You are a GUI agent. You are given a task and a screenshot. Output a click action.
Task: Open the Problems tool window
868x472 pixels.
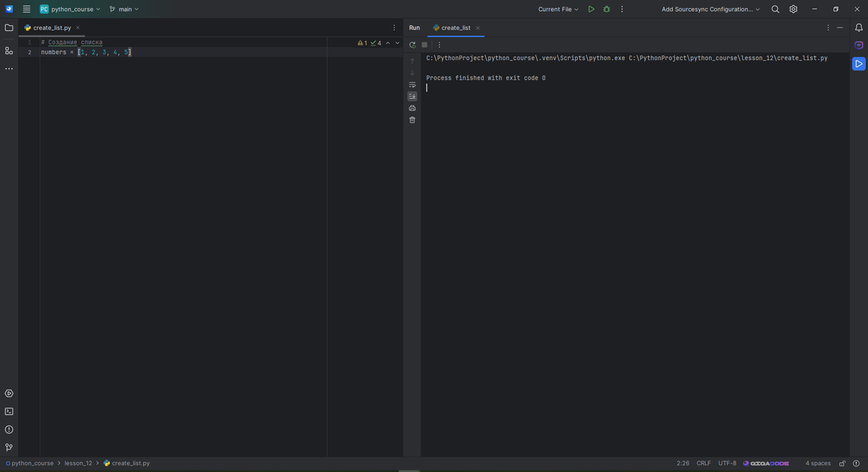pos(9,429)
